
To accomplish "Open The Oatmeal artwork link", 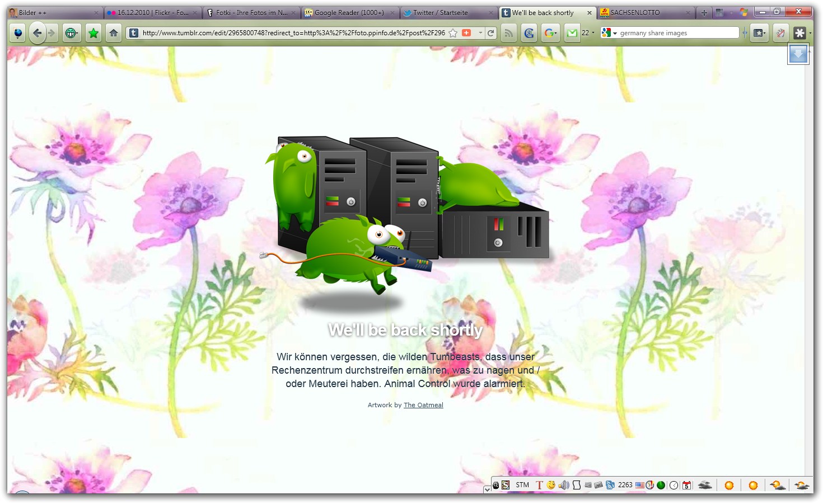I will coord(423,405).
